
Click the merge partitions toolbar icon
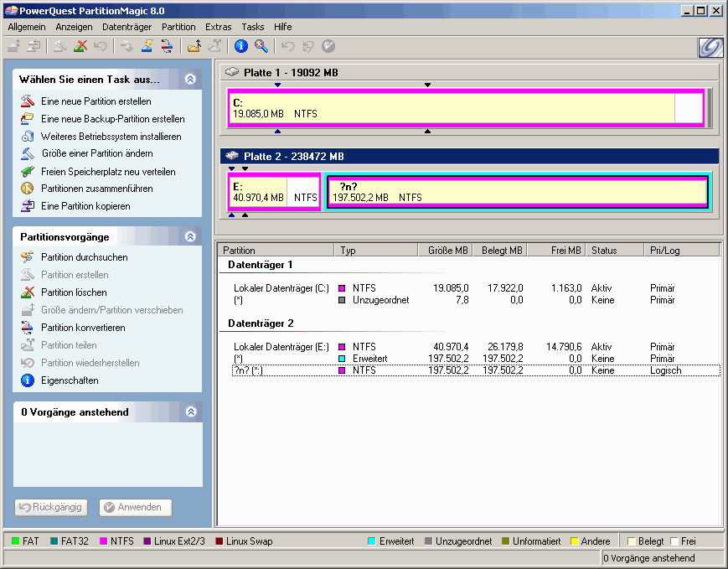coord(194,46)
